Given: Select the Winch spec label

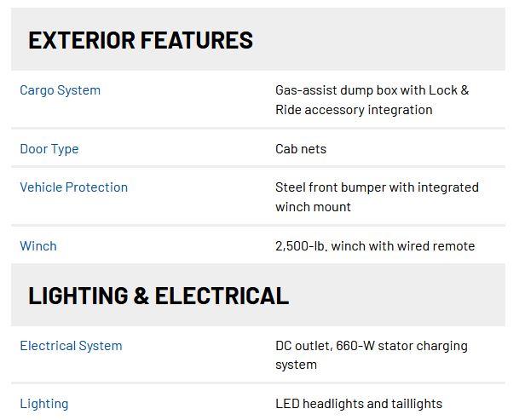Looking at the screenshot, I should 38,246.
